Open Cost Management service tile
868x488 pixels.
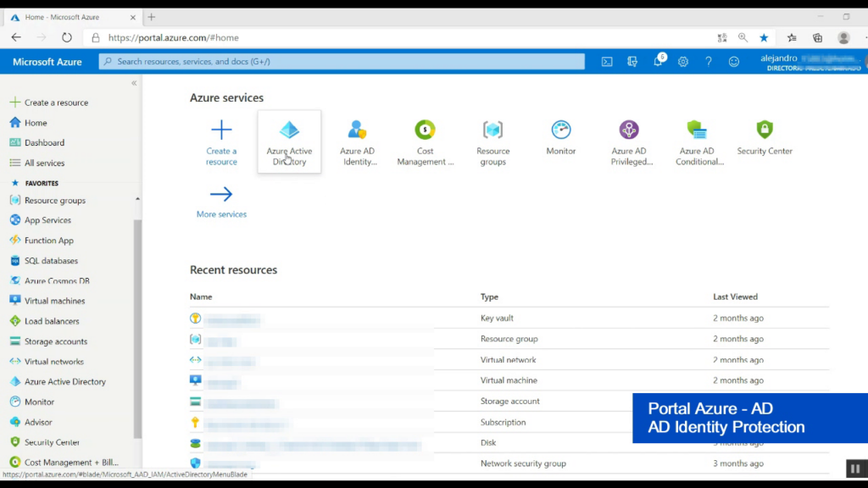tap(426, 141)
